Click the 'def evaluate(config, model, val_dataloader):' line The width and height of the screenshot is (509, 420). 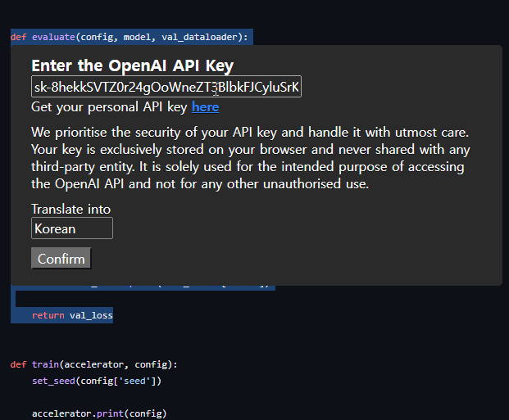click(x=129, y=37)
